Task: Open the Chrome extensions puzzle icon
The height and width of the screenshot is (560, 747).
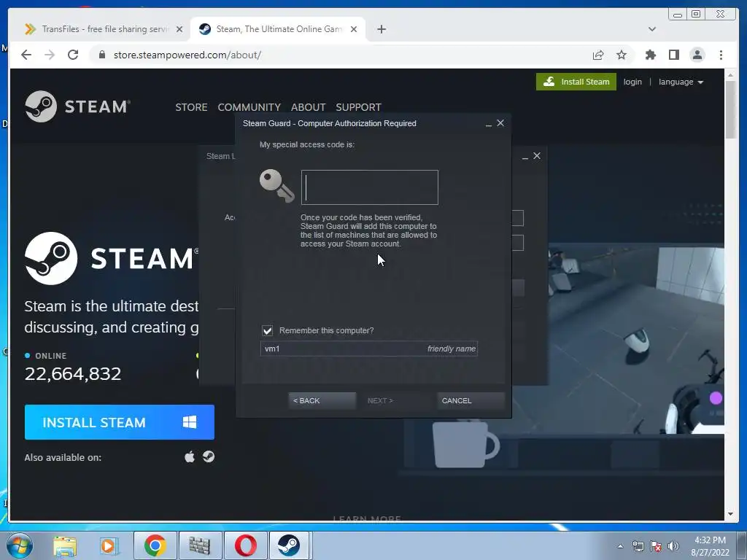Action: tap(650, 55)
